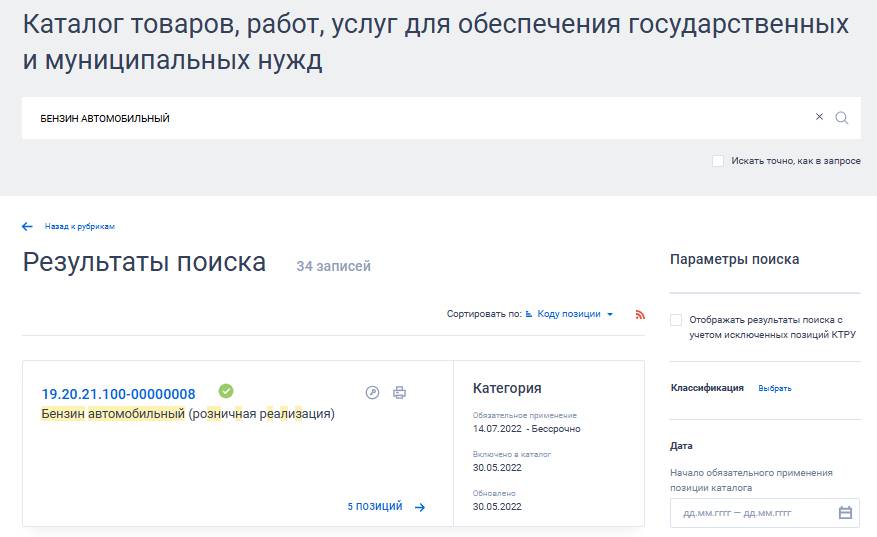The height and width of the screenshot is (537, 877).
Task: Open the "5 позиций" link
Action: tap(375, 506)
